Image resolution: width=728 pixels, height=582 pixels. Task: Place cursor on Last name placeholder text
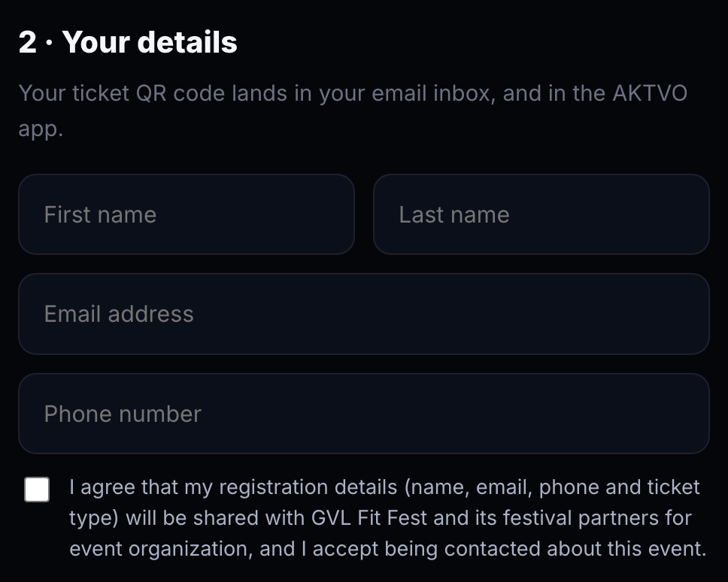pyautogui.click(x=454, y=214)
